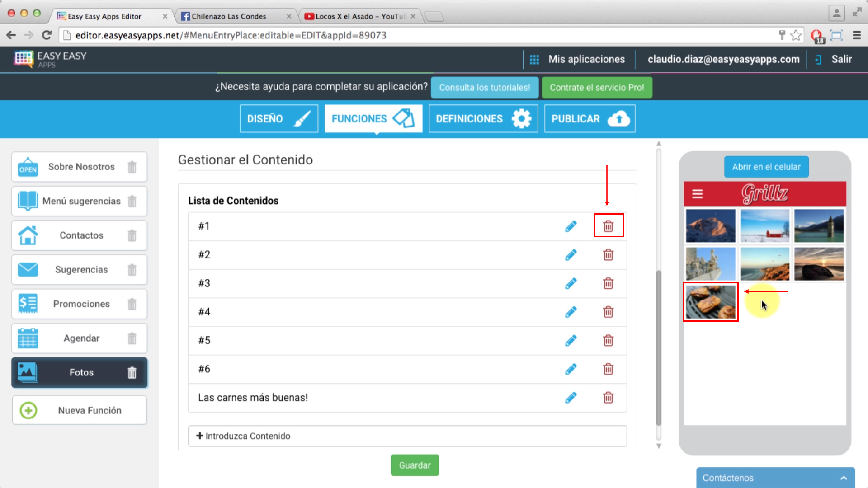The width and height of the screenshot is (868, 488).
Task: Click the delete trash icon for item #1
Action: click(x=608, y=226)
